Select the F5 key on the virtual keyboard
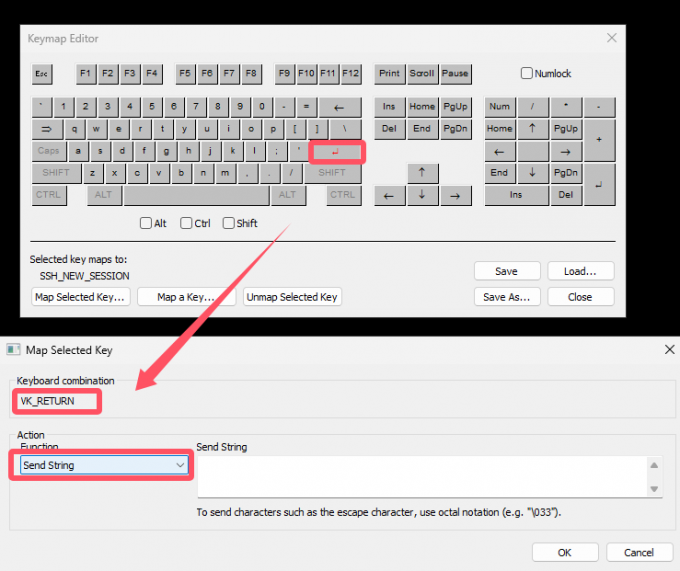 (x=185, y=73)
